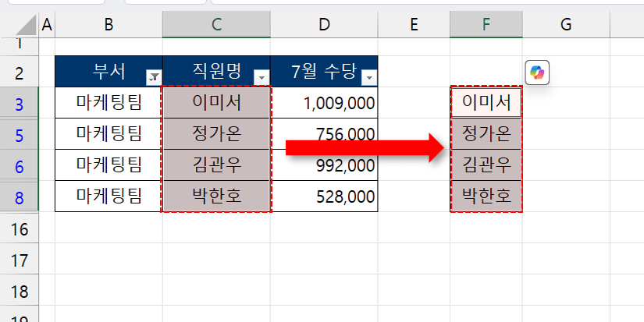Image resolution: width=644 pixels, height=322 pixels.
Task: Select row 16 header
Action: click(20, 229)
